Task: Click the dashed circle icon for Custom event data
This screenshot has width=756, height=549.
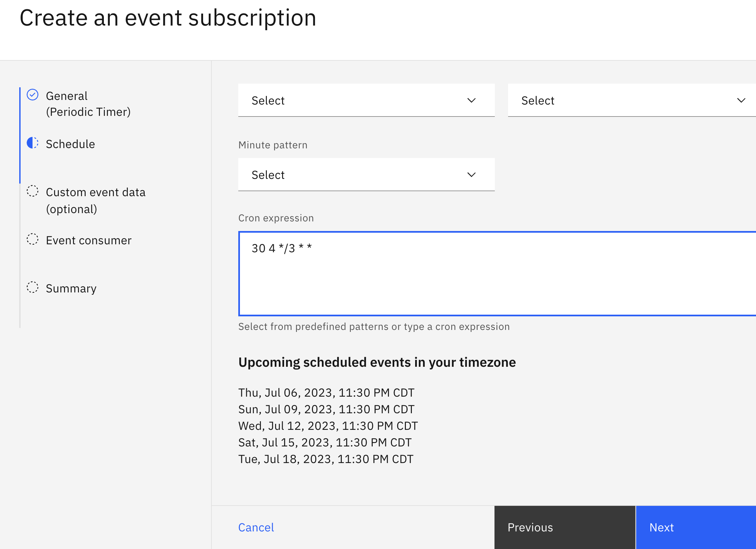Action: (x=32, y=191)
